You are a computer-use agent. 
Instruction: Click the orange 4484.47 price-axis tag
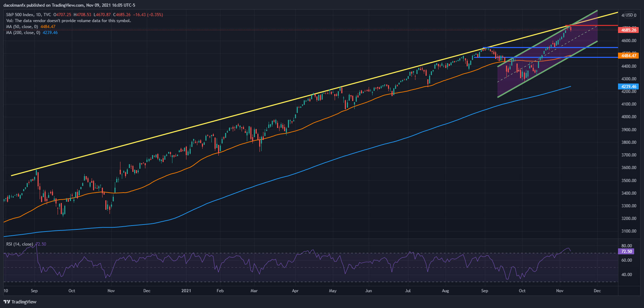[629, 55]
